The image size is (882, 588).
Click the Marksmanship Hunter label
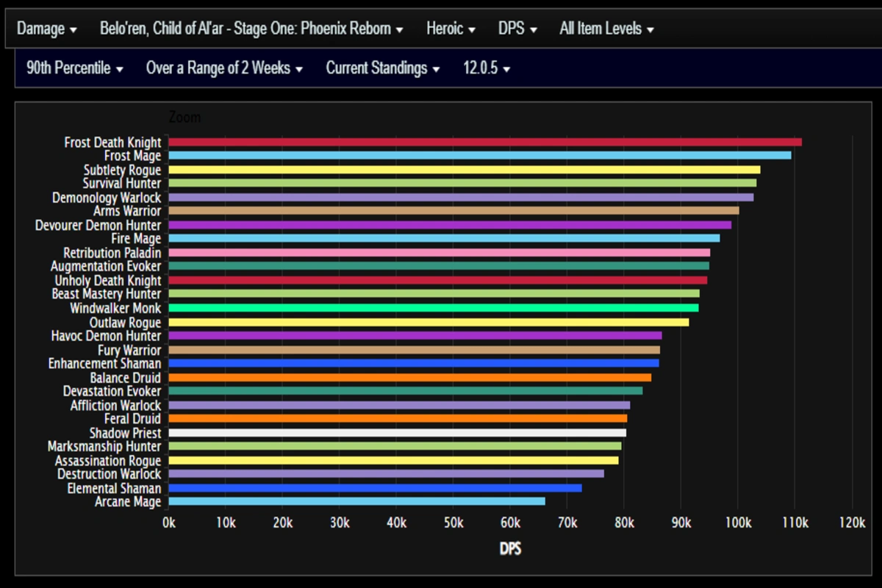tap(104, 446)
